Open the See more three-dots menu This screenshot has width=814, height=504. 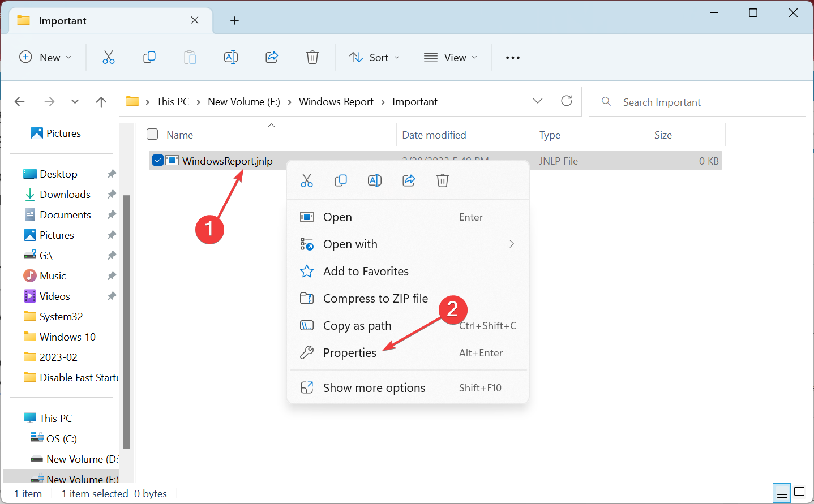pyautogui.click(x=513, y=58)
